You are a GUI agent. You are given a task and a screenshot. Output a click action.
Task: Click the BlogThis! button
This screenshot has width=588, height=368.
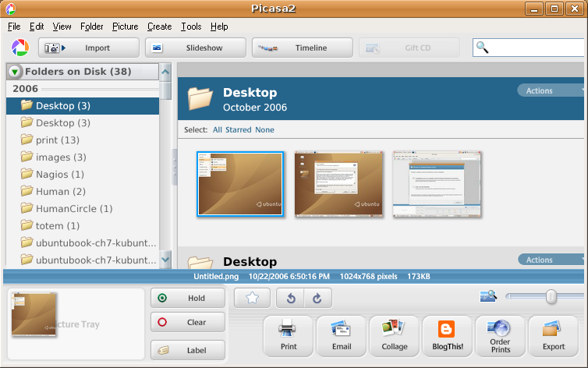point(448,336)
